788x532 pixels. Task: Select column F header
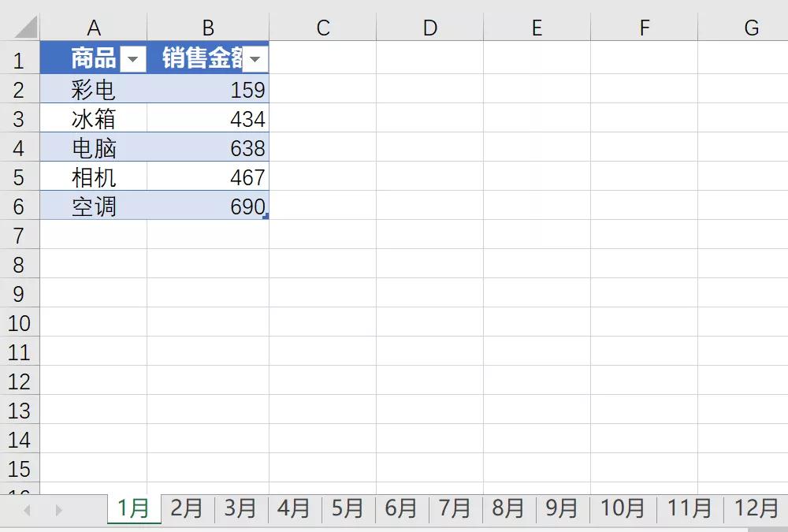[x=644, y=28]
